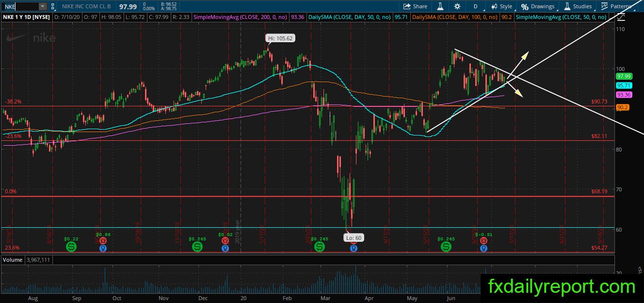Click the D: 7/10/20 date readout
The image size is (644, 303).
pyautogui.click(x=66, y=17)
